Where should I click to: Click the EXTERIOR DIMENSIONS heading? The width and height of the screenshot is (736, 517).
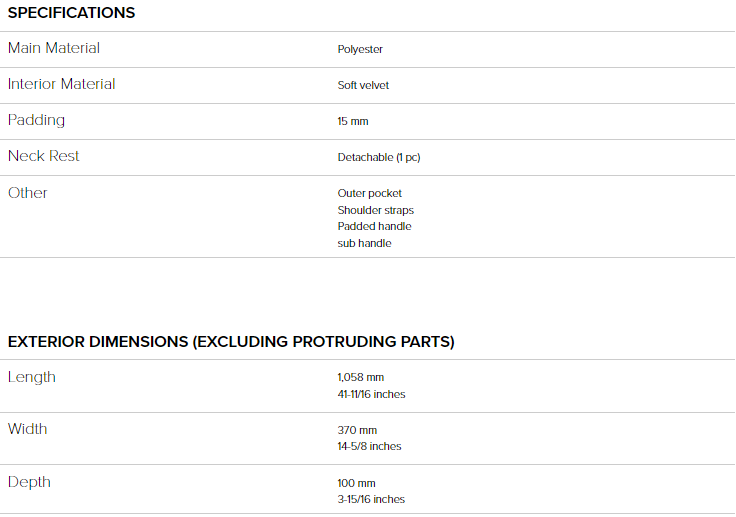click(x=231, y=341)
